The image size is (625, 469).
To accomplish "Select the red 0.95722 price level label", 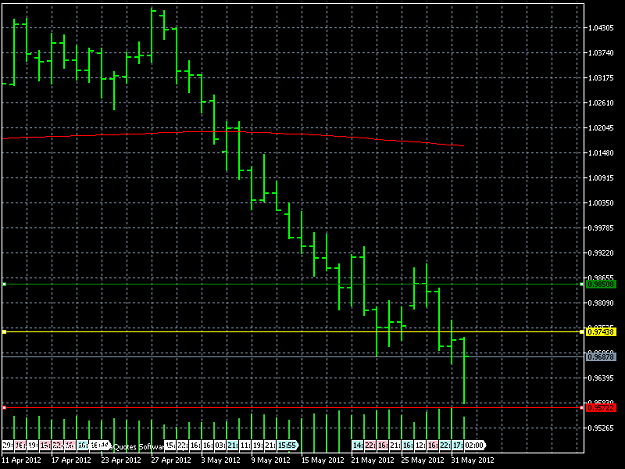I will click(601, 408).
